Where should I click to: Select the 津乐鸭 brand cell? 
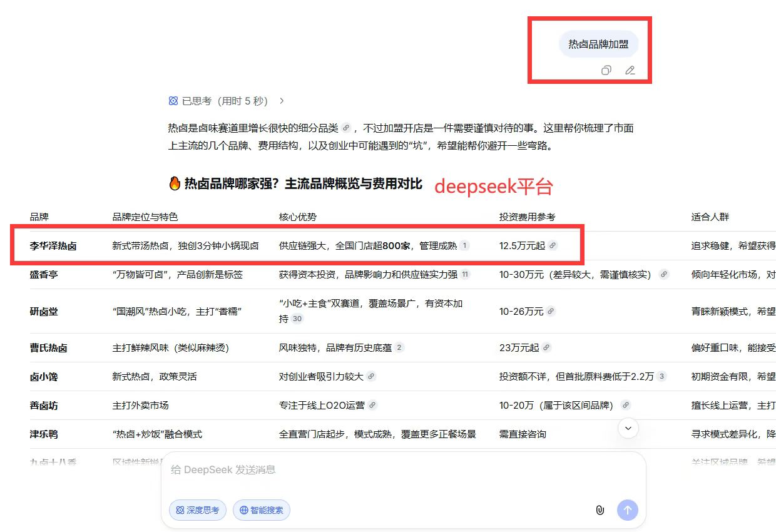[x=44, y=434]
